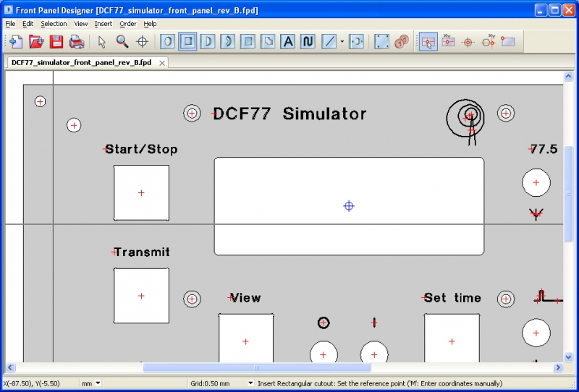
Task: Open the File menu
Action: (10, 24)
